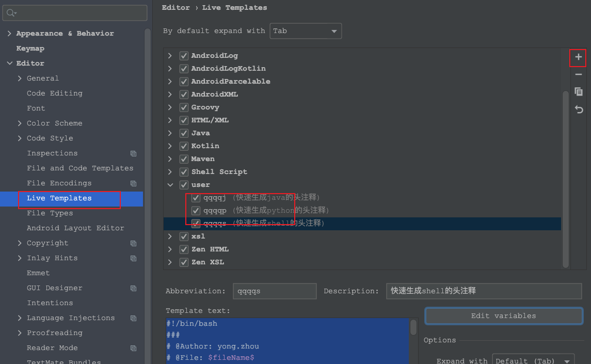Click Editor in the breadcrumb path

click(x=176, y=7)
